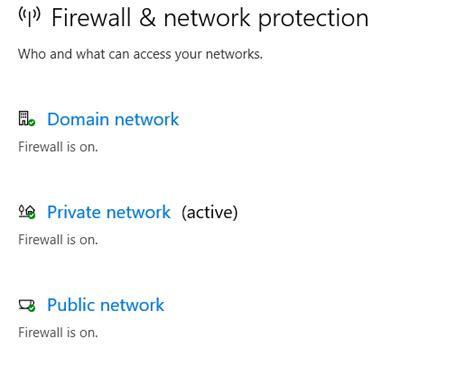Viewport: 474px width, 366px height.
Task: Click the Private network house icon
Action: (x=27, y=212)
